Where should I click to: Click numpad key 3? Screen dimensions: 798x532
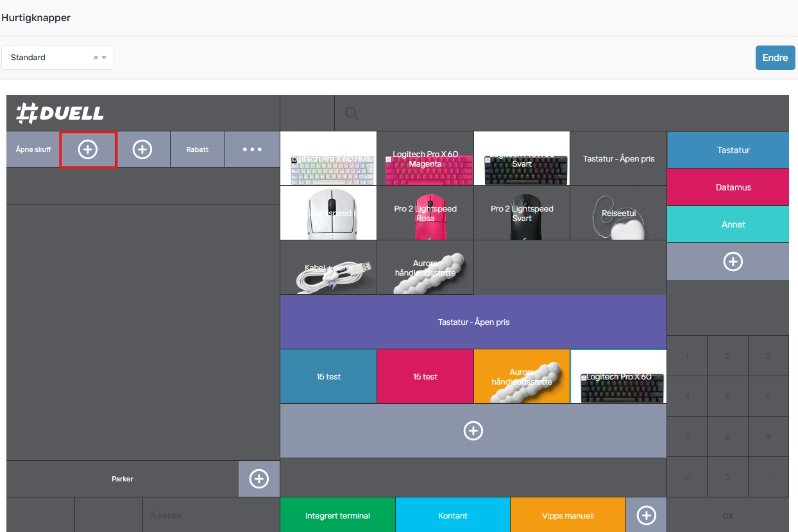pyautogui.click(x=768, y=356)
